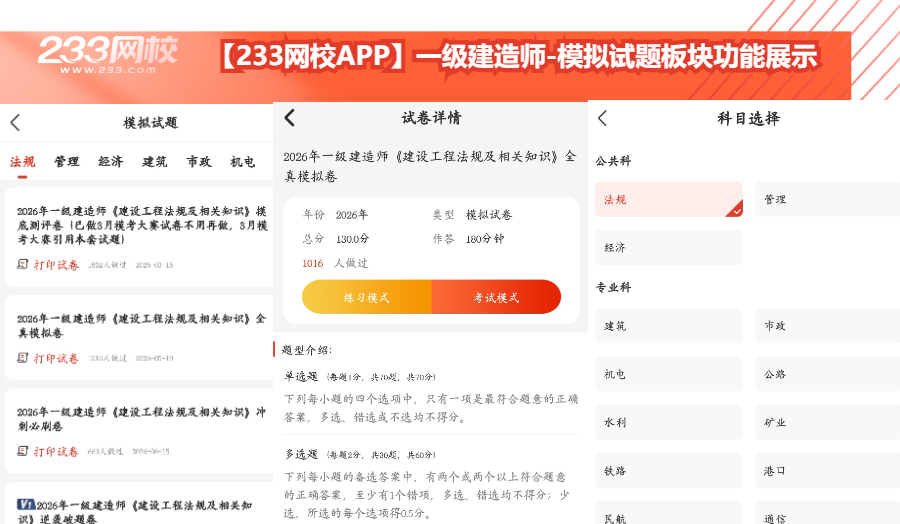Open the 摸底测评卷 exam title
Image resolution: width=900 pixels, height=524 pixels.
[142, 225]
